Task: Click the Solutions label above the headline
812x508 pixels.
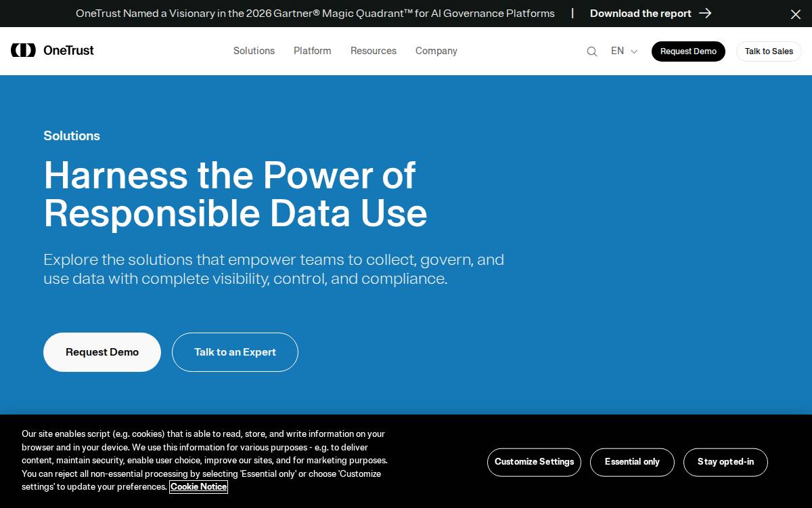Action: click(x=72, y=135)
